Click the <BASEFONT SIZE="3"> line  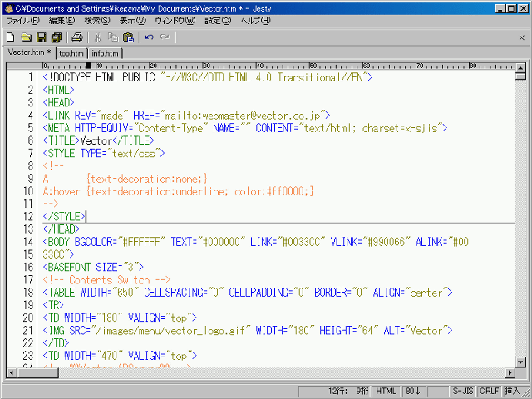point(93,268)
